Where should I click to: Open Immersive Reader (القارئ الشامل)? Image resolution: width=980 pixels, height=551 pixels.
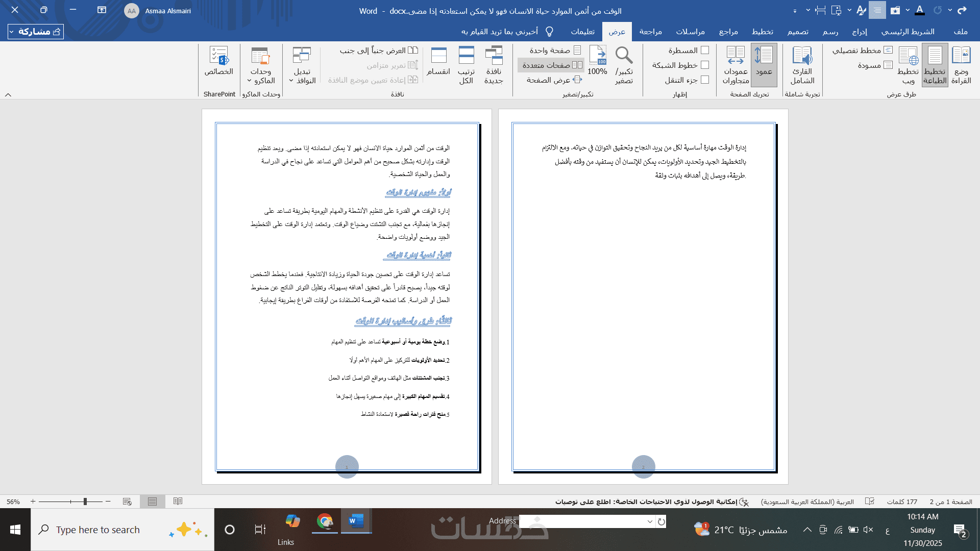click(x=802, y=65)
